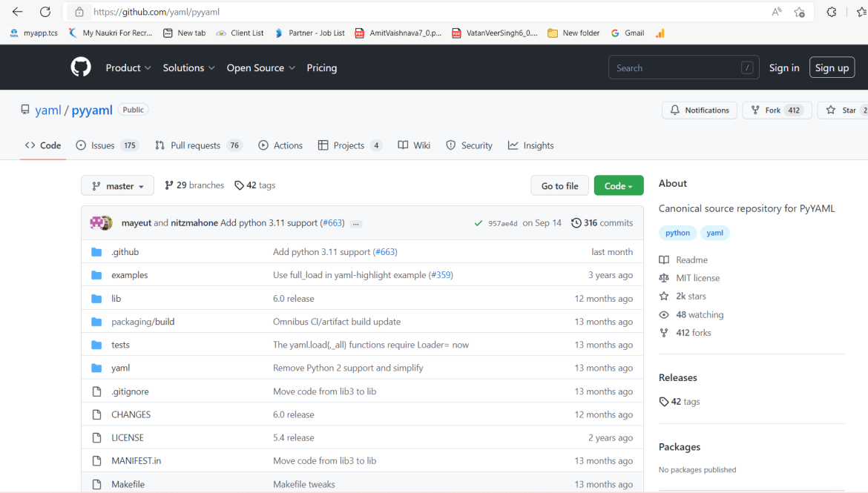Expand the Product menu
Screen dimensions: 868x493
tap(128, 67)
